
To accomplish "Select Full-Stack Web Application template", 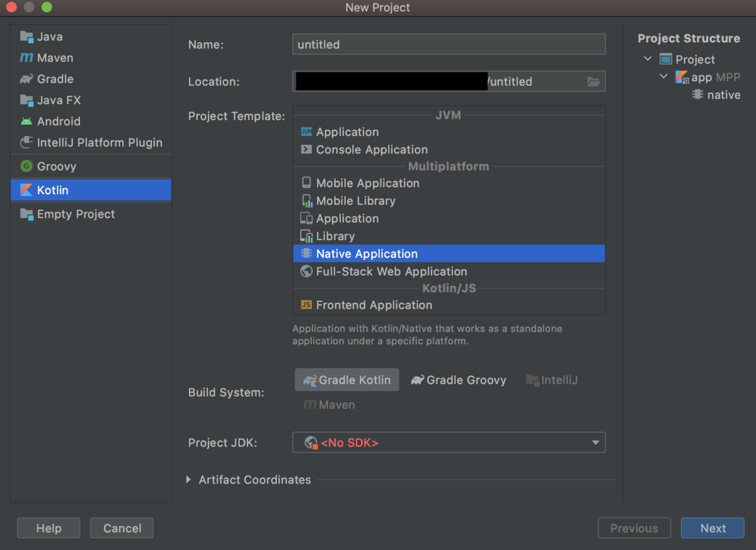I will [449, 272].
